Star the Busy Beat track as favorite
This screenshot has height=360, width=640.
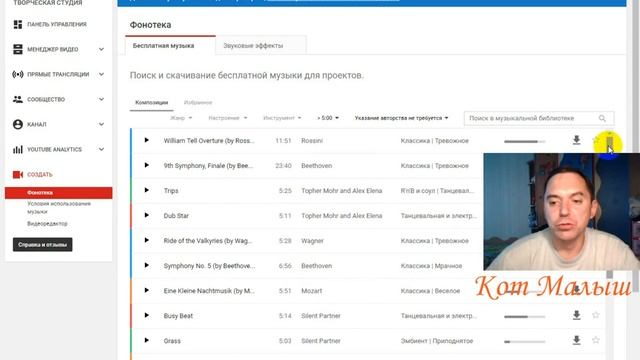pyautogui.click(x=596, y=315)
